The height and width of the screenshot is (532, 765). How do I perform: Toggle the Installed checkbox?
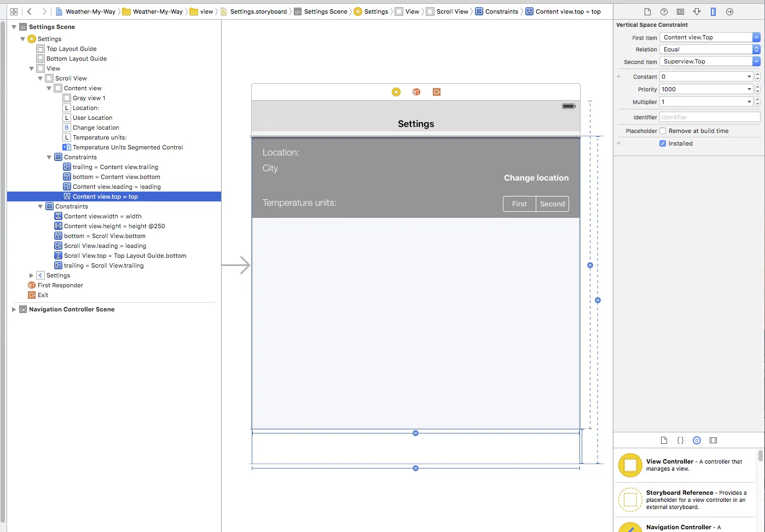663,143
